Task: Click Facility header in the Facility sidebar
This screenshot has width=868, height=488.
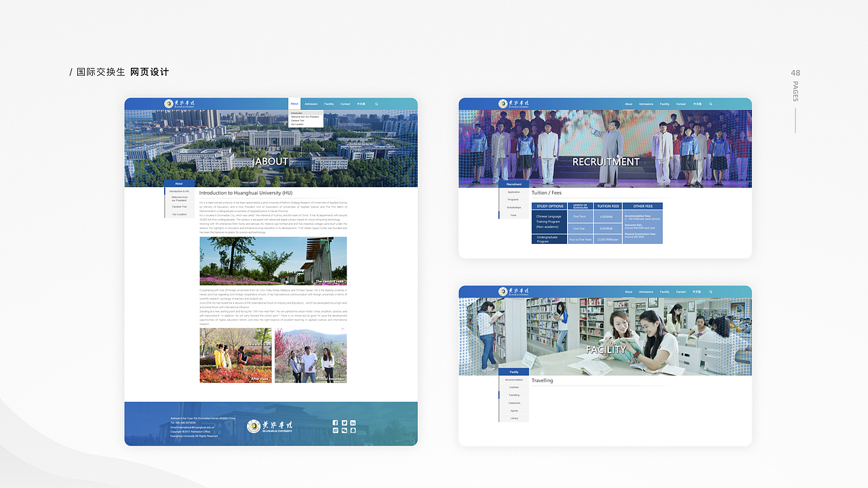Action: [514, 372]
